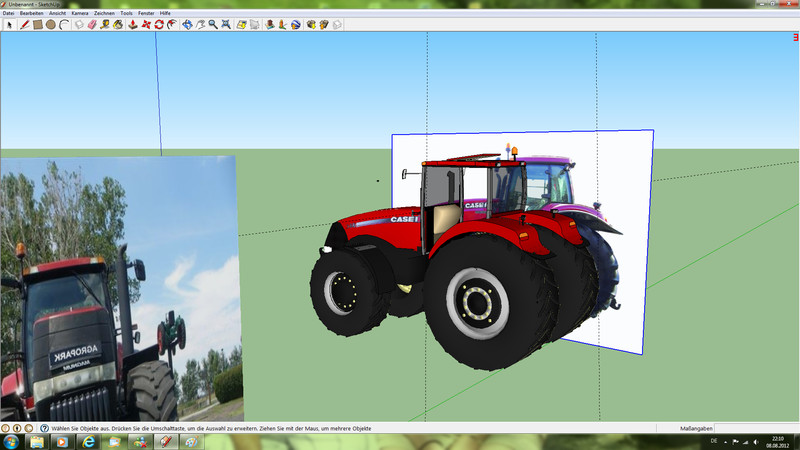800x450 pixels.
Task: Open the Hilfe menu
Action: [165, 13]
